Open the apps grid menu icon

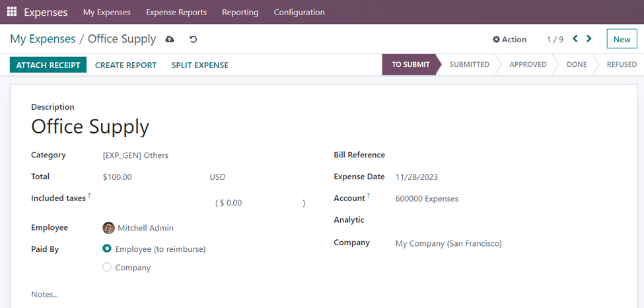click(x=12, y=12)
